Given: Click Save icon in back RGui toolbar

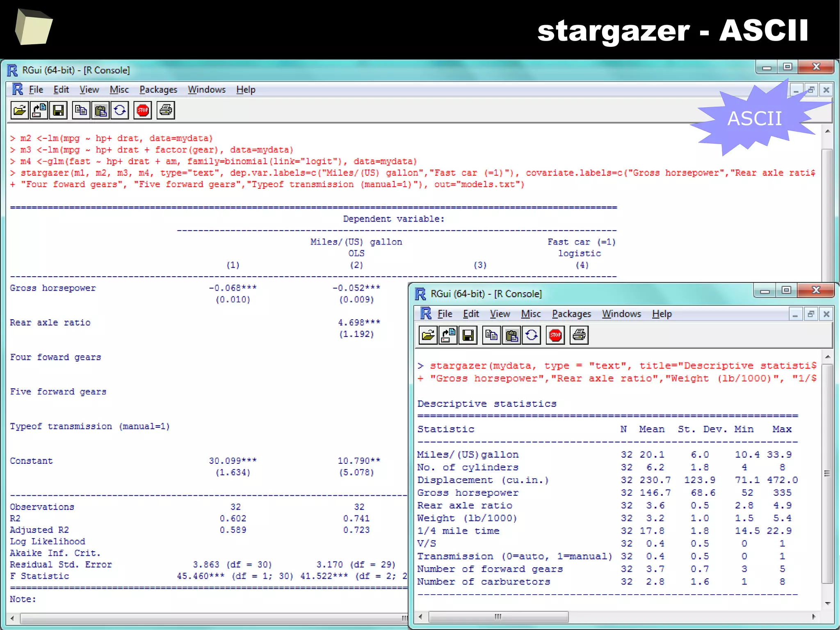Looking at the screenshot, I should coord(58,110).
